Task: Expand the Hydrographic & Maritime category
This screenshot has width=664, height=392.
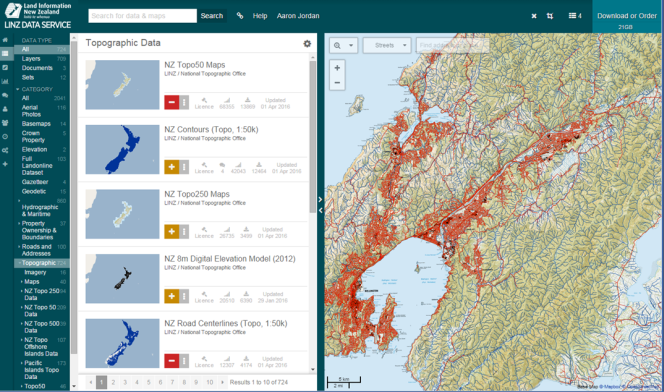Action: tap(19, 201)
